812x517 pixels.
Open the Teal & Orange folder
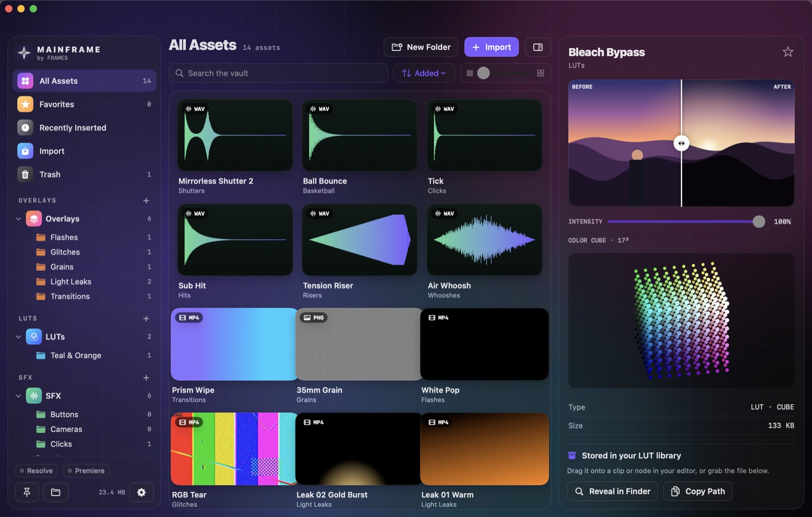(93, 356)
